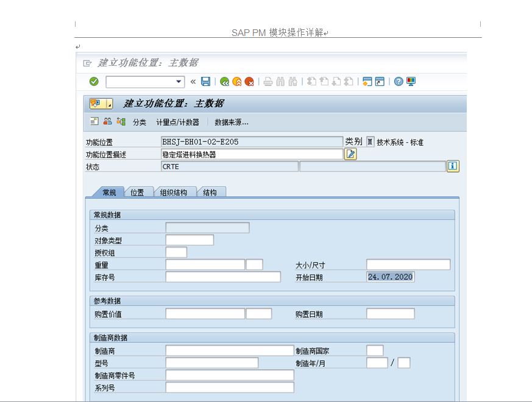Click the structure list hierarchy icon
This screenshot has height=402, width=532.
[x=121, y=121]
